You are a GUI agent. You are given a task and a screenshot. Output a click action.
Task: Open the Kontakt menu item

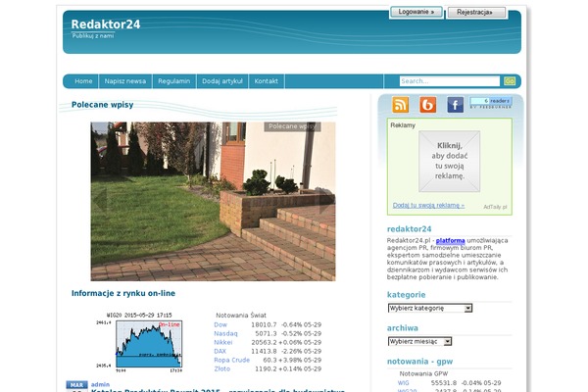267,81
